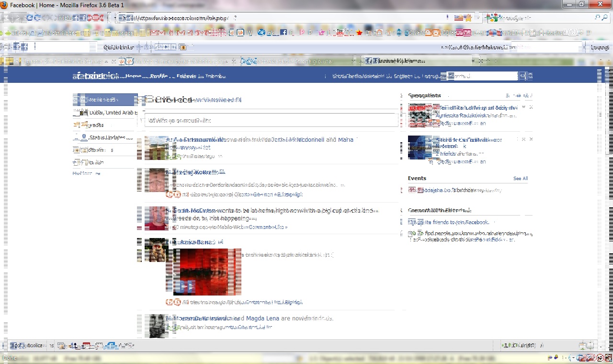Click the yellow bookmark star in the address bar

click(468, 18)
